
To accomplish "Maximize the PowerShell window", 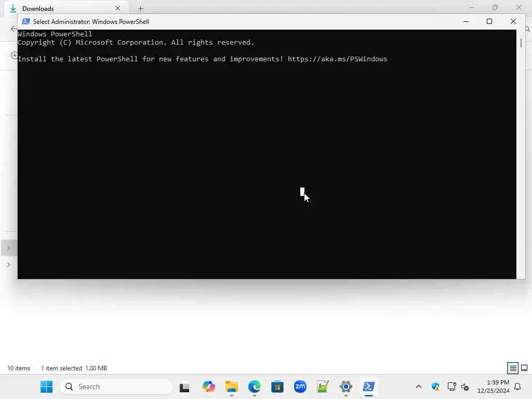I will click(x=489, y=21).
